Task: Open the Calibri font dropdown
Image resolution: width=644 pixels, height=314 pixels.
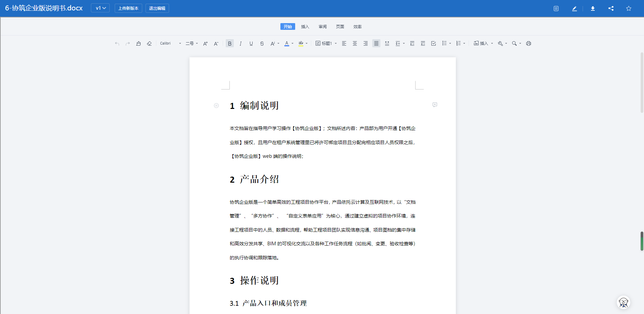Action: click(169, 43)
